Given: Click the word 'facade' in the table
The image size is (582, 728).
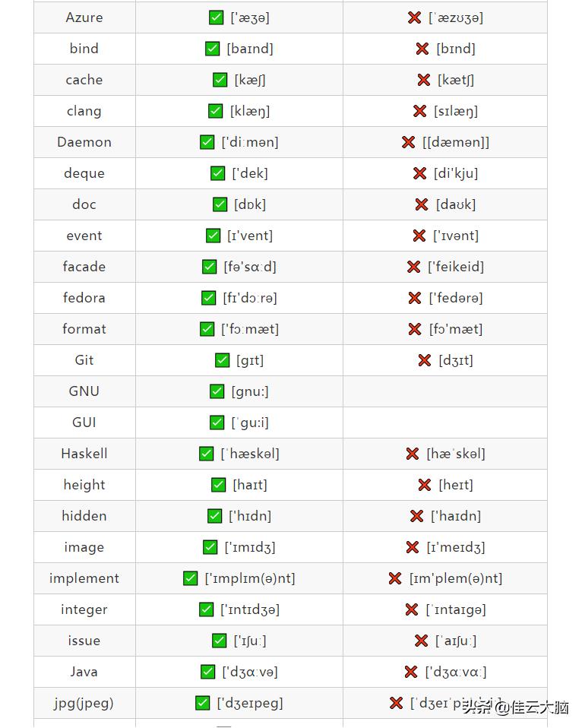Looking at the screenshot, I should pos(84,267).
